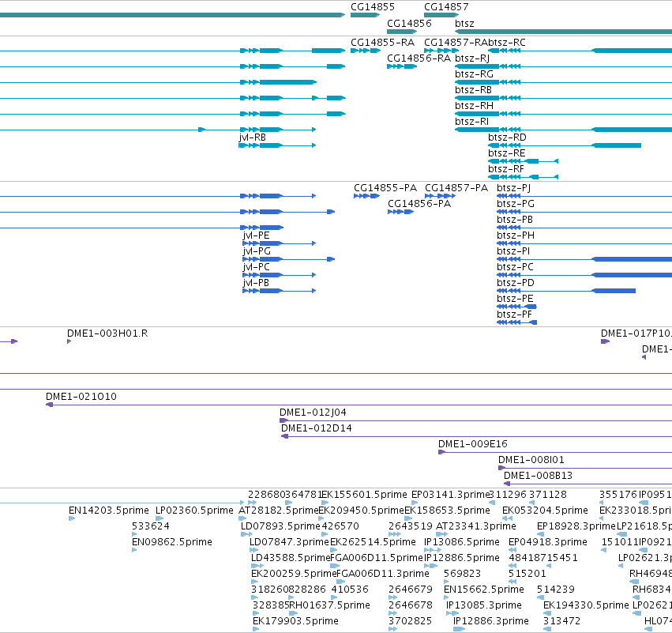This screenshot has width=672, height=633.
Task: Select the jvl-PG protein label
Action: click(x=257, y=251)
